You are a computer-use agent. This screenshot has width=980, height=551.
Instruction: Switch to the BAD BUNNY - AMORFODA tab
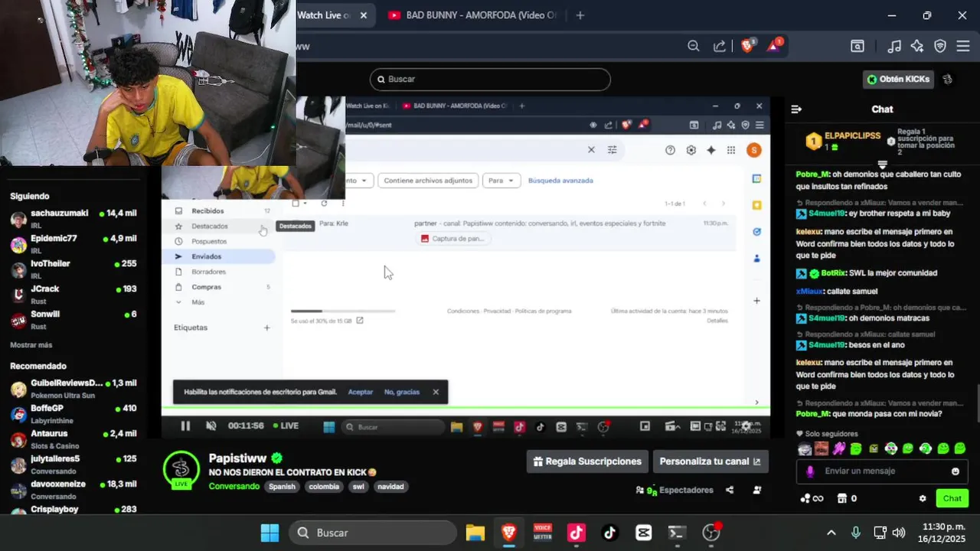(472, 15)
